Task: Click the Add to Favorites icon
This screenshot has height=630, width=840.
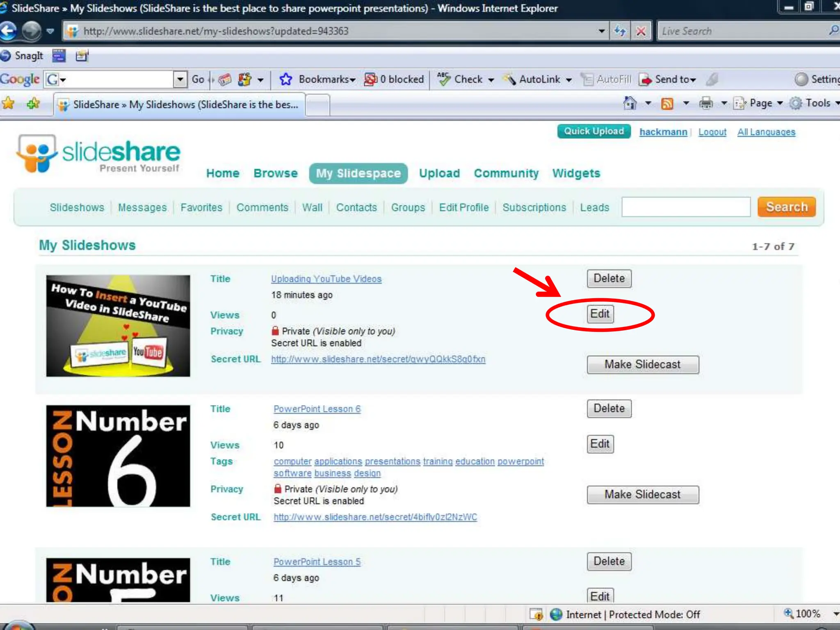Action: [x=33, y=103]
